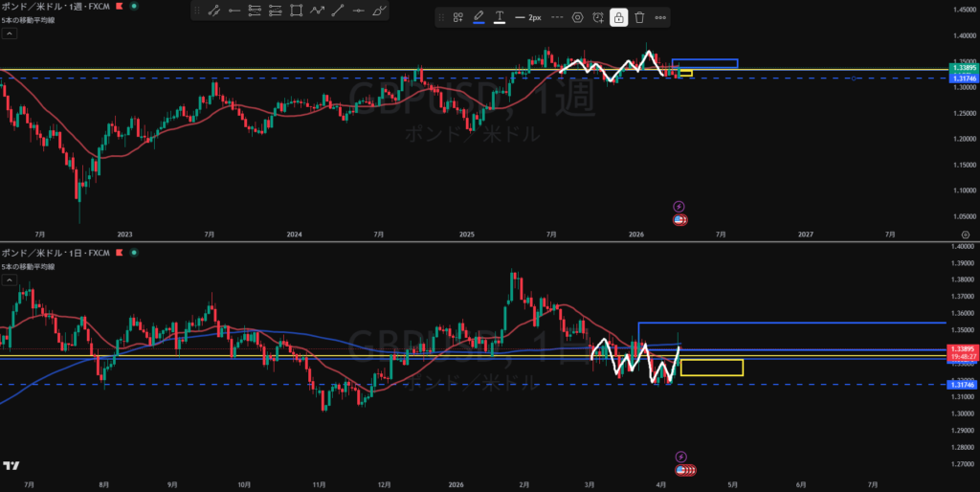
Task: Open the more options ellipsis menu
Action: click(x=660, y=17)
